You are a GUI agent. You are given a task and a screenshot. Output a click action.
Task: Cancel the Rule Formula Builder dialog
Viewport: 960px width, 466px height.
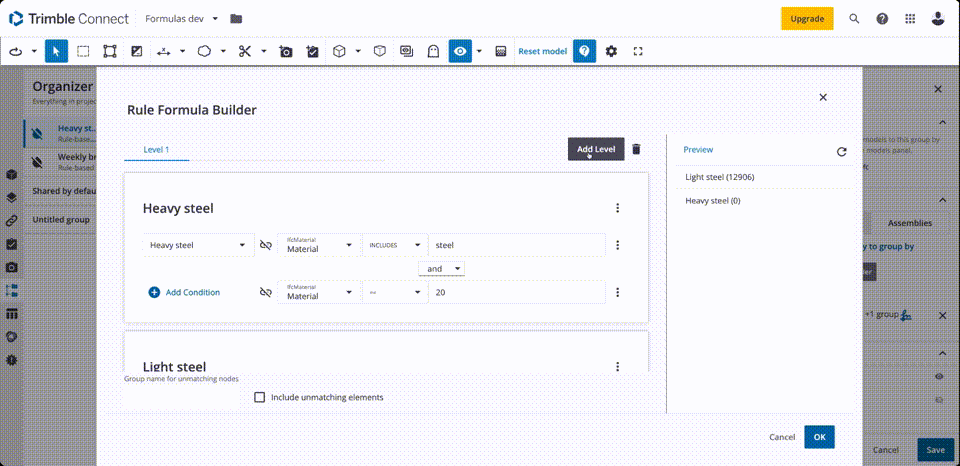[782, 437]
